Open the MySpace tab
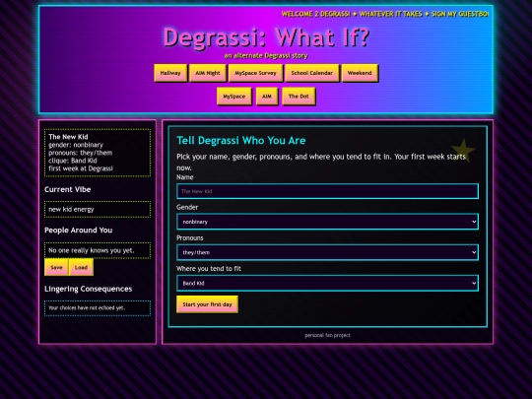532x399 pixels. (234, 97)
